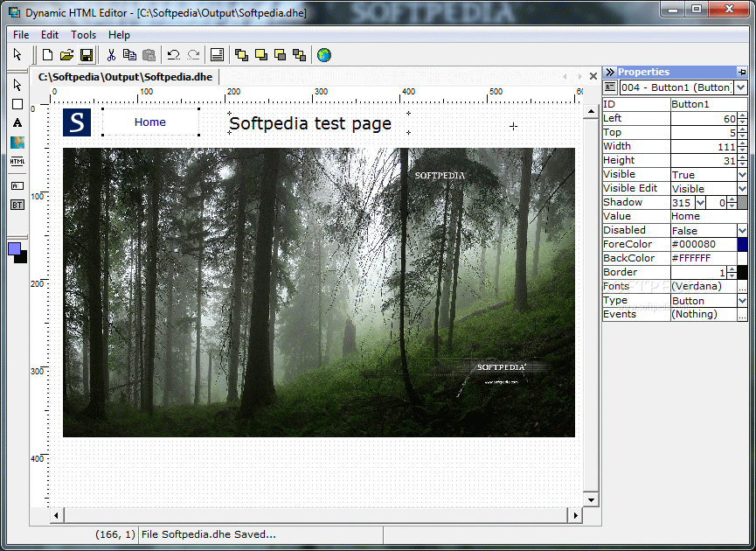
Task: Click the ForeColor dark blue swatch
Action: [742, 244]
